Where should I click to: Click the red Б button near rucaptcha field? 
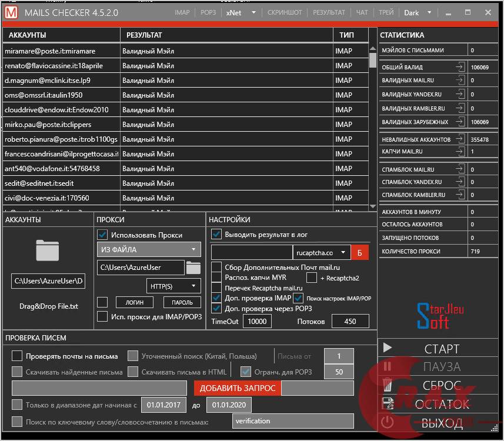point(360,252)
